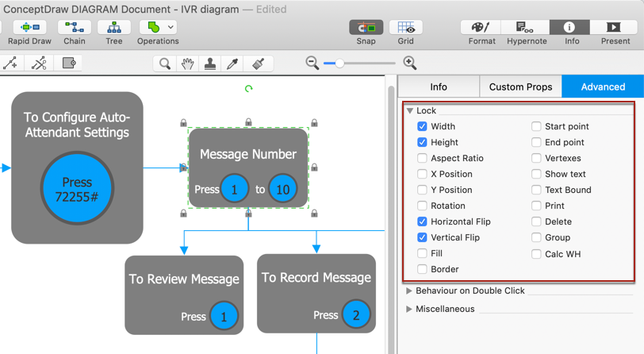Viewport: 644px width, 354px height.
Task: Switch to the Info tab
Action: click(439, 87)
